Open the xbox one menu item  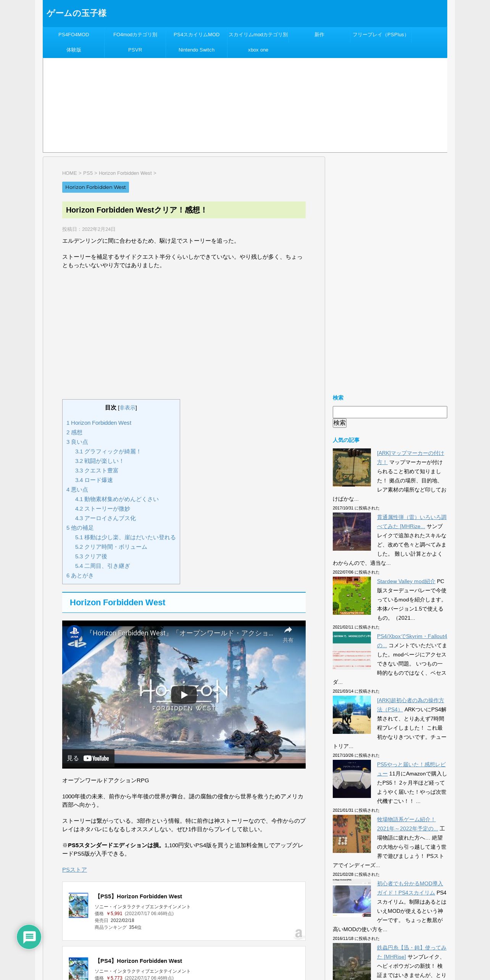258,50
